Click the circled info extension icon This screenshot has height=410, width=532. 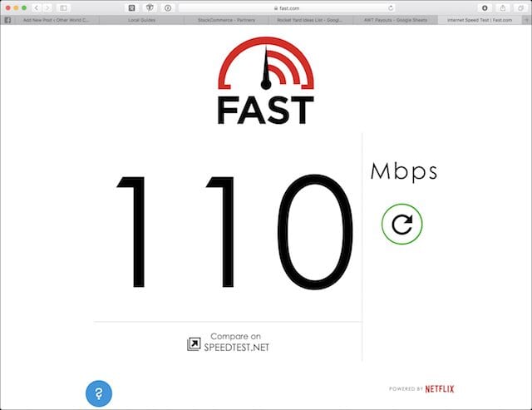pos(168,7)
